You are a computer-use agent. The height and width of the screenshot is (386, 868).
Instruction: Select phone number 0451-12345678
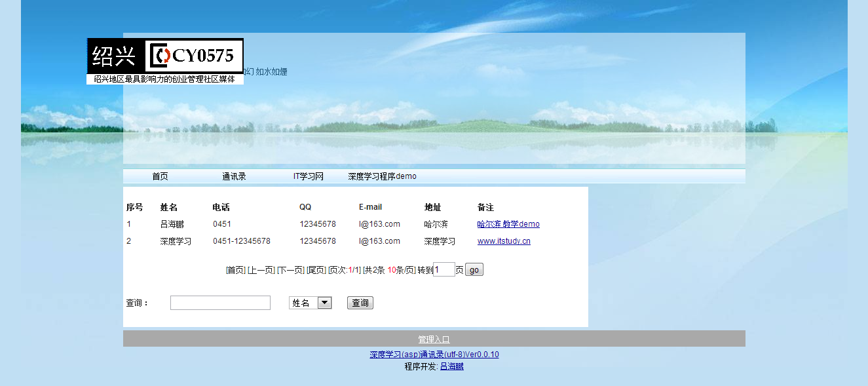[242, 241]
